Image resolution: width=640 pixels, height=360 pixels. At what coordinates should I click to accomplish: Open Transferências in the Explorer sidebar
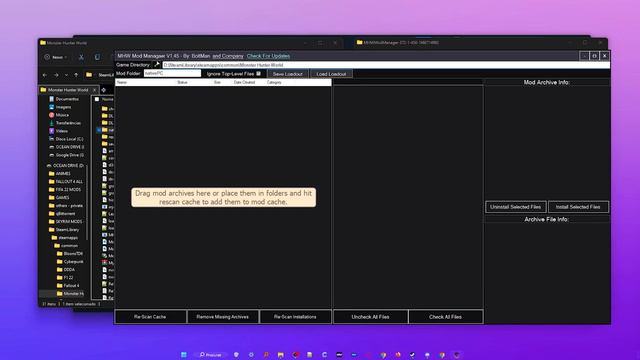64,123
